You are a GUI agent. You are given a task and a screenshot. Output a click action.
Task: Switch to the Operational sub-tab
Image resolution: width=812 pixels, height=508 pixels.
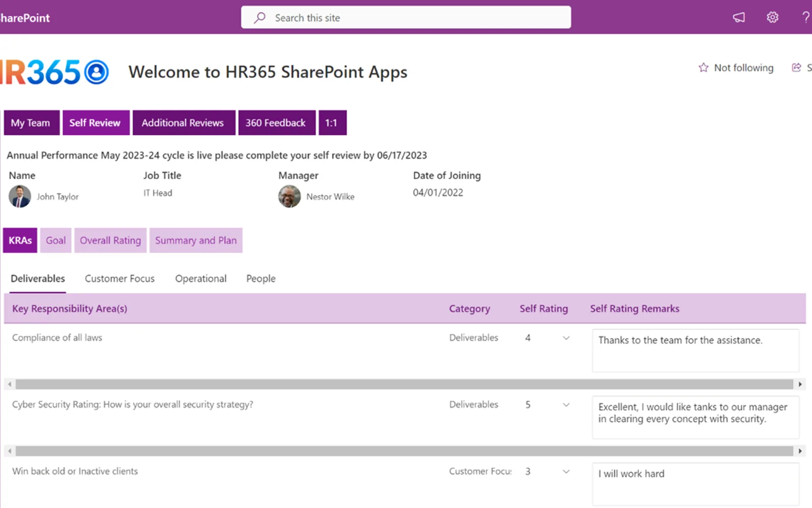pos(201,279)
